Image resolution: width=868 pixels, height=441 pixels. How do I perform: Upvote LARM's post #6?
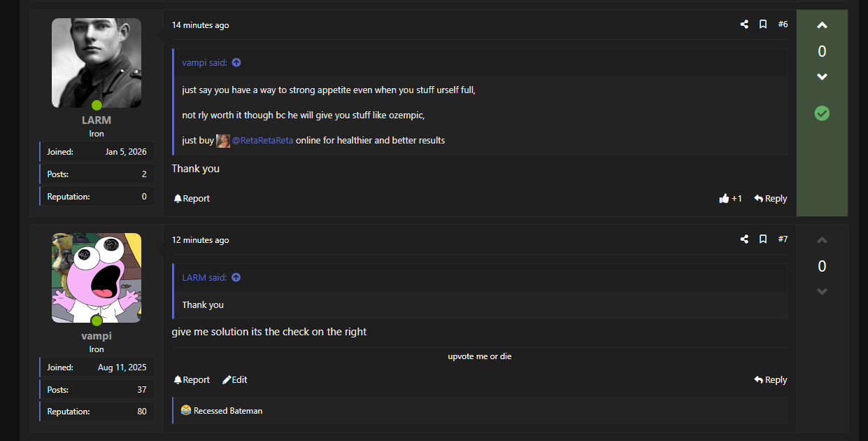822,26
